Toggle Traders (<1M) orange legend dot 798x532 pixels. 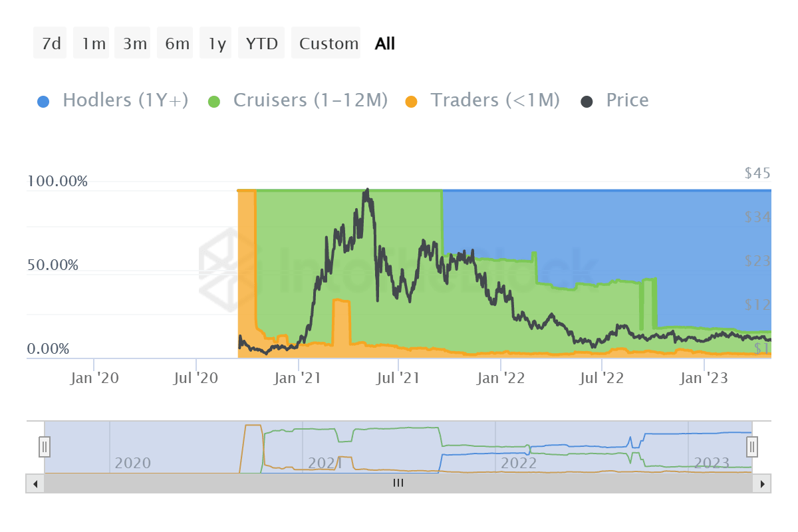point(411,101)
